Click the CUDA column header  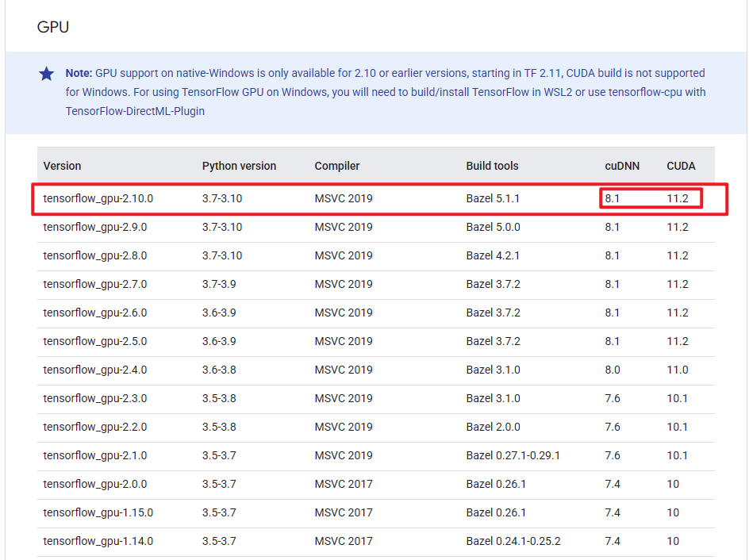click(681, 166)
